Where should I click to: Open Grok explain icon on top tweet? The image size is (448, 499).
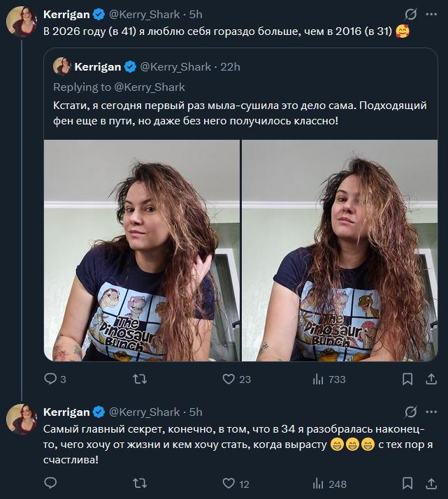(x=411, y=14)
